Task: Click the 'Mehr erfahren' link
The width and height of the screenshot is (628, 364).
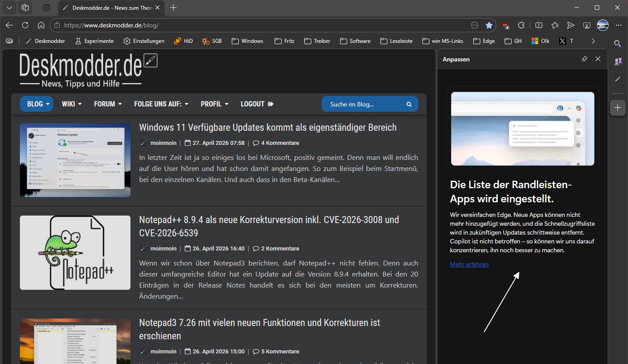Action: pos(469,265)
